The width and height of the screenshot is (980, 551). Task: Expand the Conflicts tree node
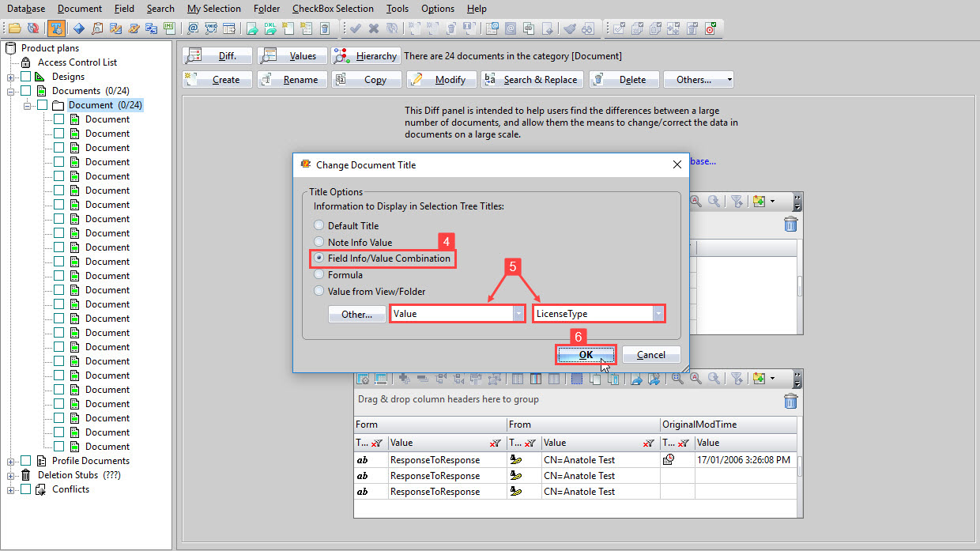[x=11, y=489]
